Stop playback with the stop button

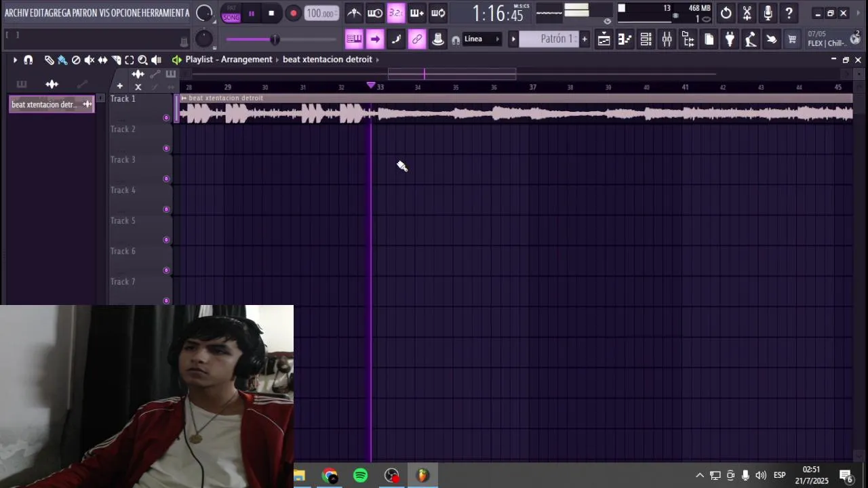271,14
